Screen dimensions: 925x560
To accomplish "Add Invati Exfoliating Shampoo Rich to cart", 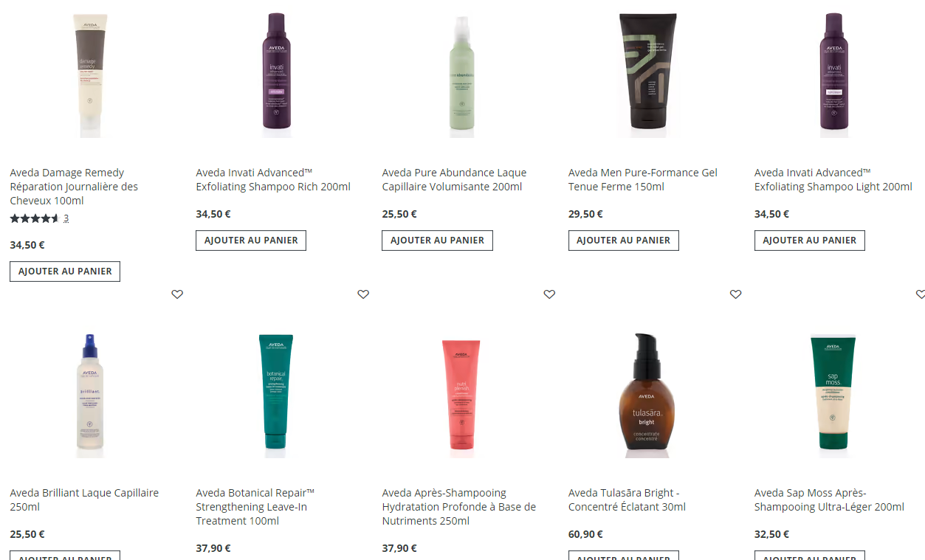I will pyautogui.click(x=251, y=241).
